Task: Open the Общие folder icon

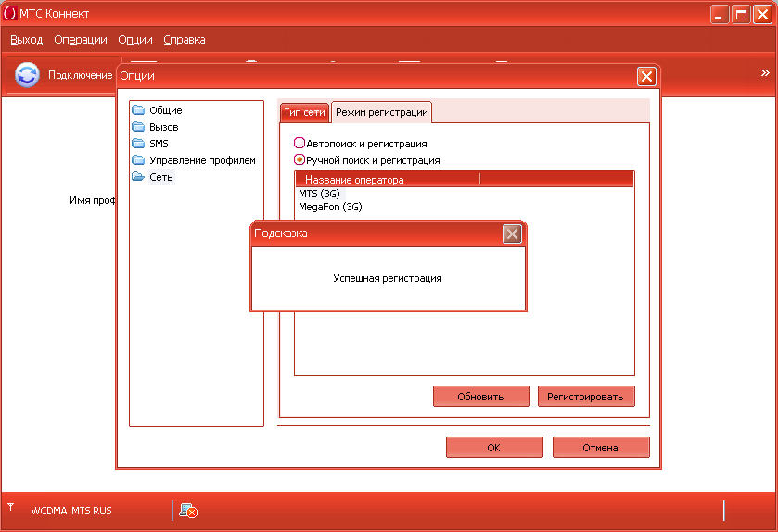Action: [x=138, y=110]
